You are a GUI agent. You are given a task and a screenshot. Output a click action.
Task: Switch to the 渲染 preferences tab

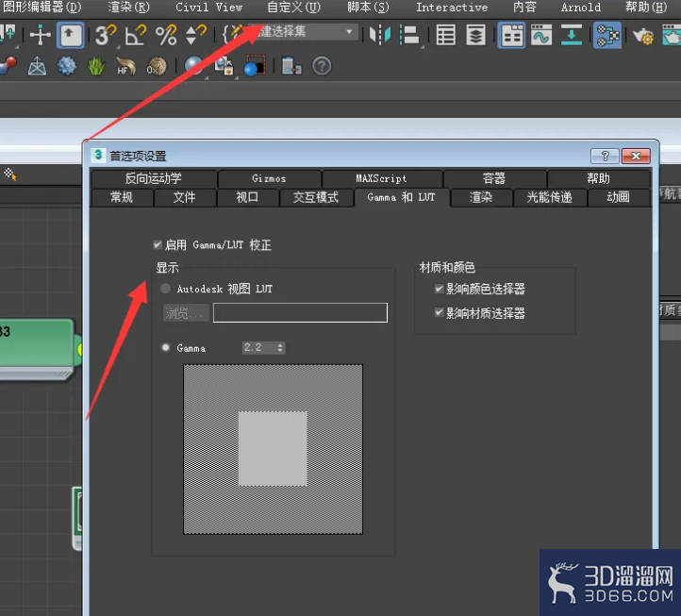click(481, 198)
